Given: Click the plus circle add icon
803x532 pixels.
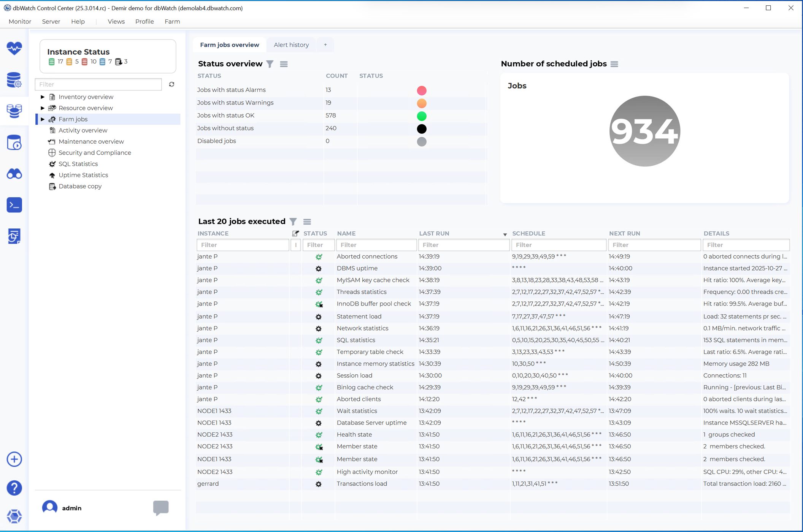Looking at the screenshot, I should click(x=14, y=459).
